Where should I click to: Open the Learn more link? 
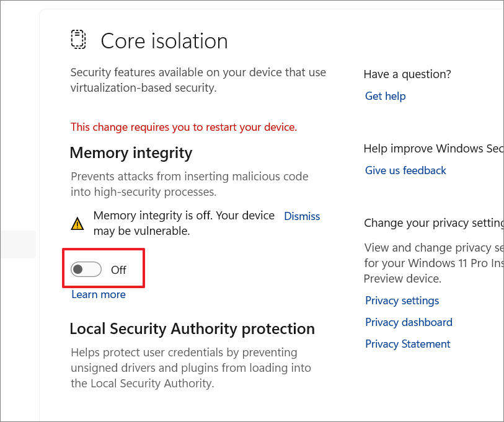point(99,294)
